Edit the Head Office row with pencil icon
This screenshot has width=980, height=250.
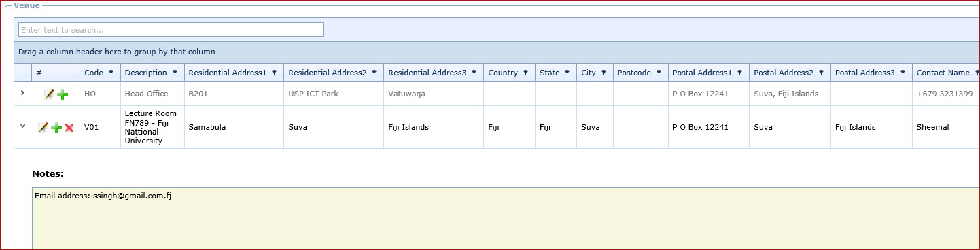point(49,94)
